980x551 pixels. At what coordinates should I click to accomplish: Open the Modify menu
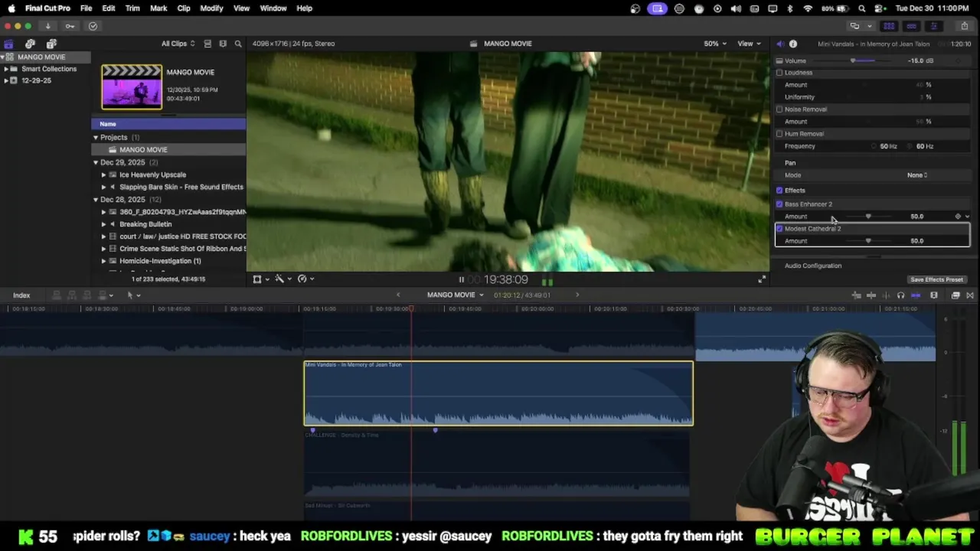[211, 8]
